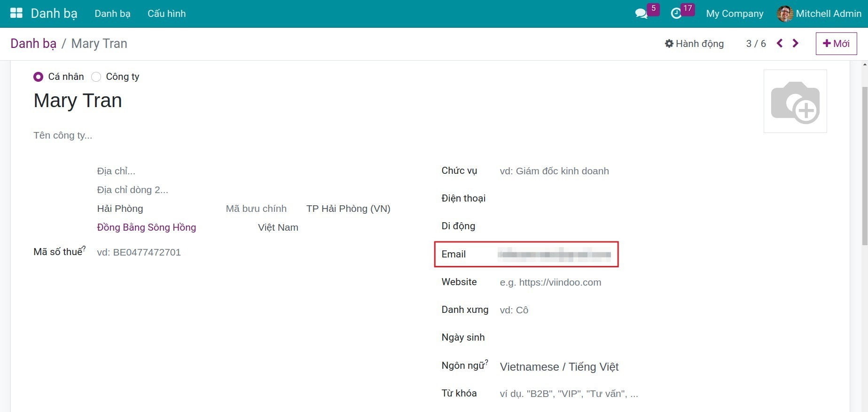This screenshot has height=412, width=868.
Task: Open the activities clock icon
Action: tap(676, 14)
